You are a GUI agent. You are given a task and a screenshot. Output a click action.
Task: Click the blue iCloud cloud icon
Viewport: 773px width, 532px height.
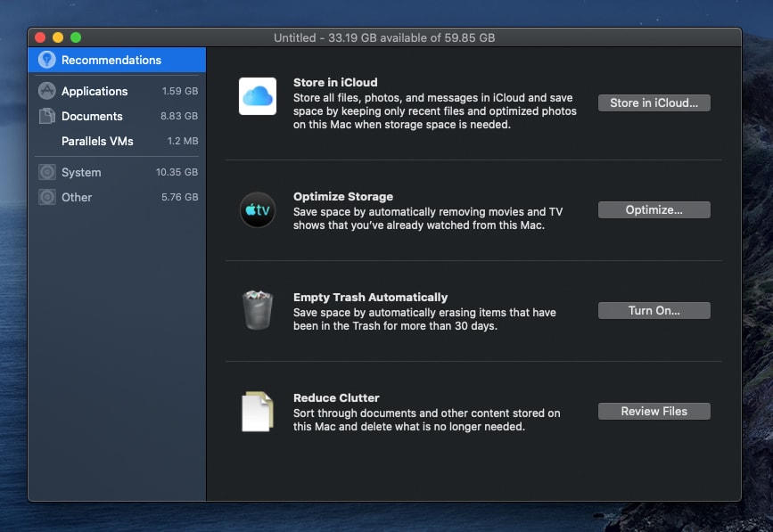[x=258, y=96]
